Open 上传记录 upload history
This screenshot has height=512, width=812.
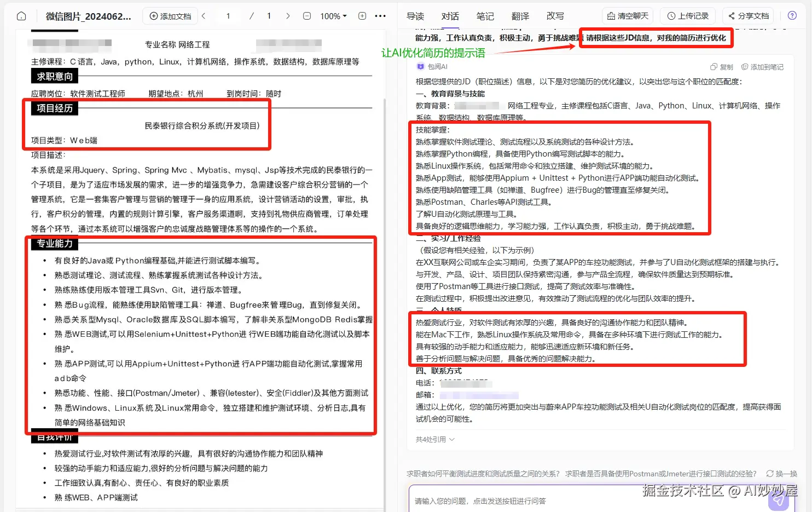click(688, 16)
